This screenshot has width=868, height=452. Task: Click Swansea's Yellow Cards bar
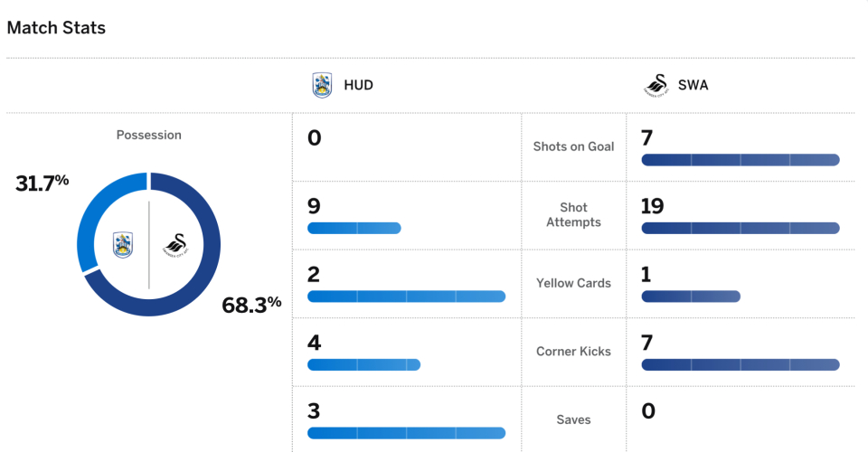pyautogui.click(x=691, y=297)
